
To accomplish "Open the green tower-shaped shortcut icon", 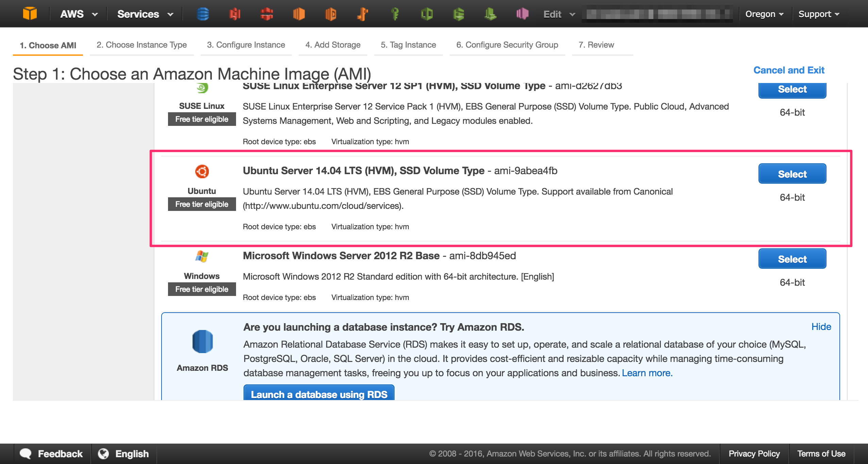I will tap(490, 14).
